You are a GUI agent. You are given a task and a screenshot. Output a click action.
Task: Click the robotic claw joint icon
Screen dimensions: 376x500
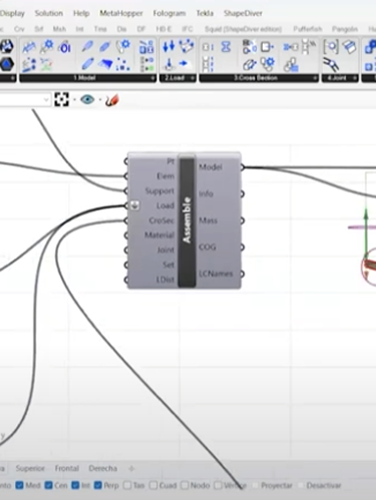tap(331, 64)
